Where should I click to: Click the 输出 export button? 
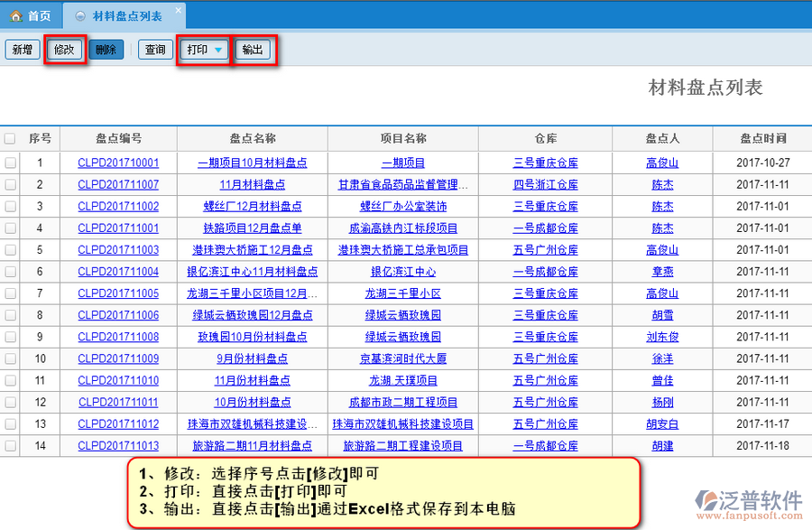[x=254, y=50]
